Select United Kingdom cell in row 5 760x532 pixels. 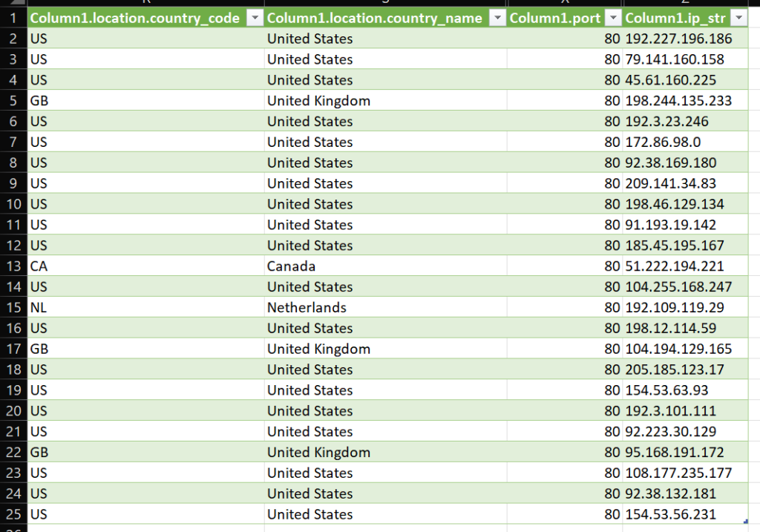[385, 100]
